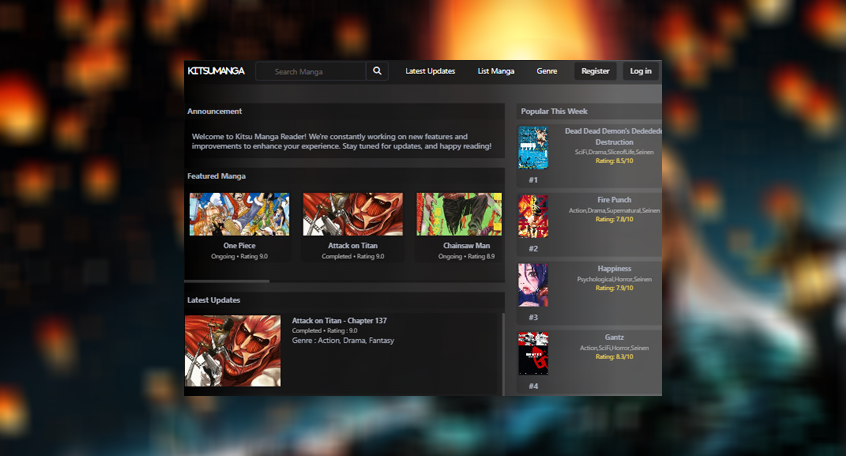Screen dimensions: 846x456
Task: Click the rank #1 manga cover image
Action: point(533,147)
